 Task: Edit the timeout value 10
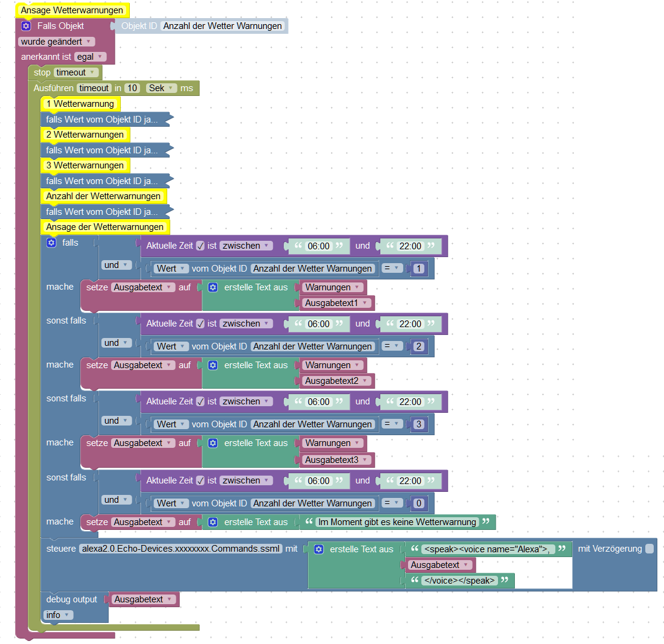pyautogui.click(x=132, y=88)
